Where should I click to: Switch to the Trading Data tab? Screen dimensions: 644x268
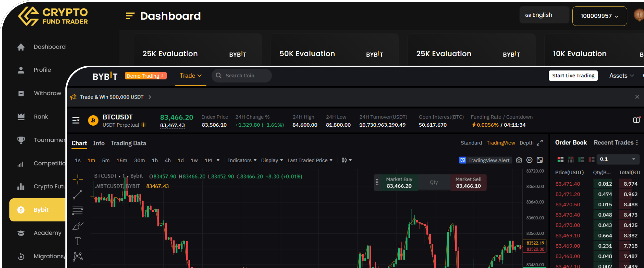pos(128,143)
